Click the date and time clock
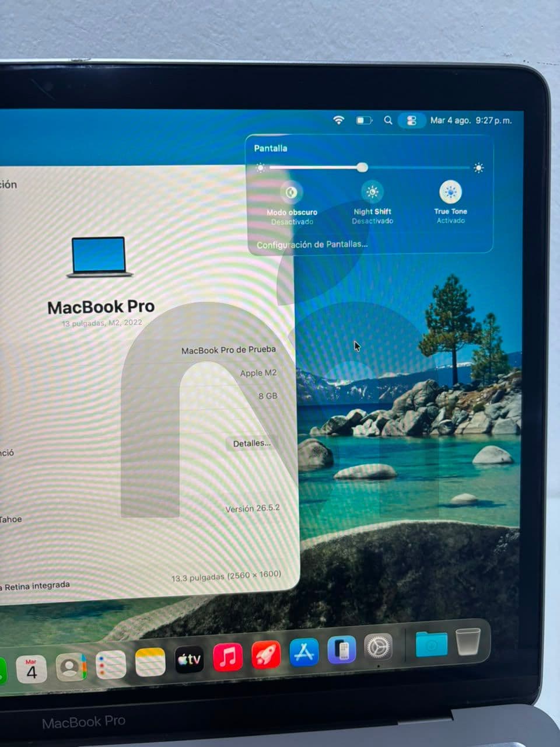This screenshot has height=747, width=560. point(471,120)
